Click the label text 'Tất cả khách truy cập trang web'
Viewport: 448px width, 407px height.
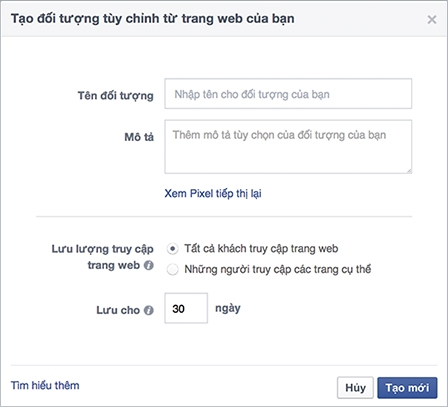point(261,249)
